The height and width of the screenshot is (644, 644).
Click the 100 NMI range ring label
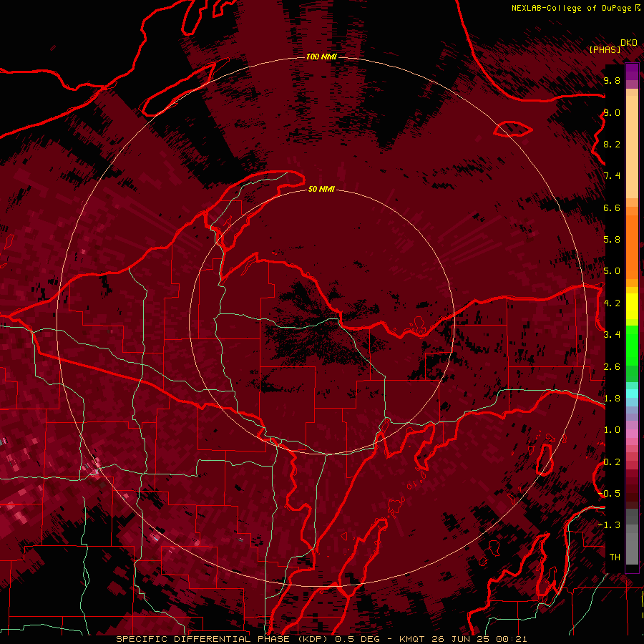pos(321,57)
